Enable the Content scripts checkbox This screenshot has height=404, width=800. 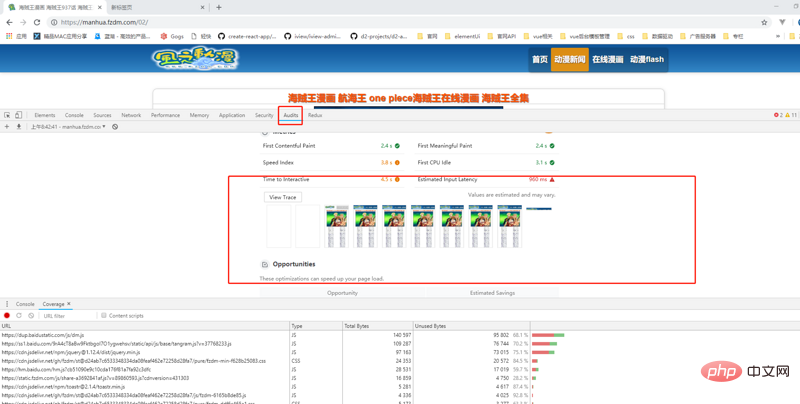coord(104,316)
